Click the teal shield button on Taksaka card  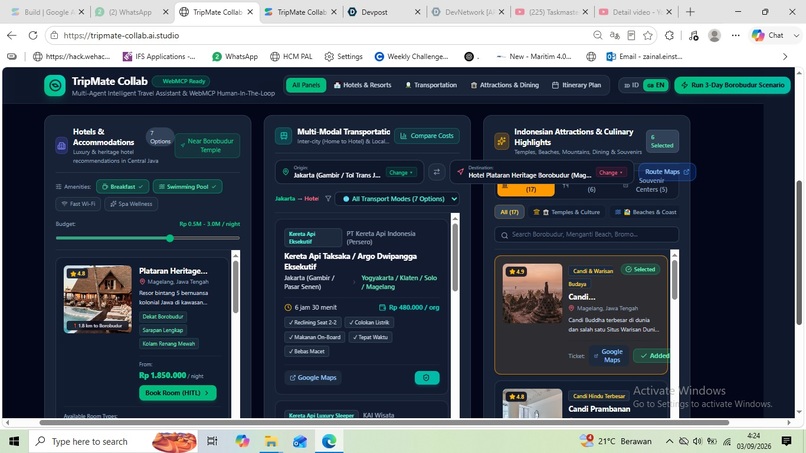(427, 377)
